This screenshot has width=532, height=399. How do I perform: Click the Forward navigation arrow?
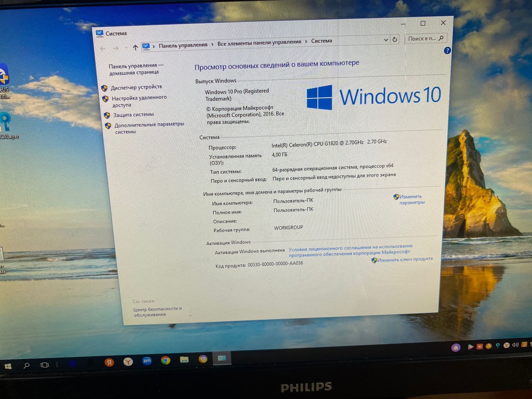point(115,49)
